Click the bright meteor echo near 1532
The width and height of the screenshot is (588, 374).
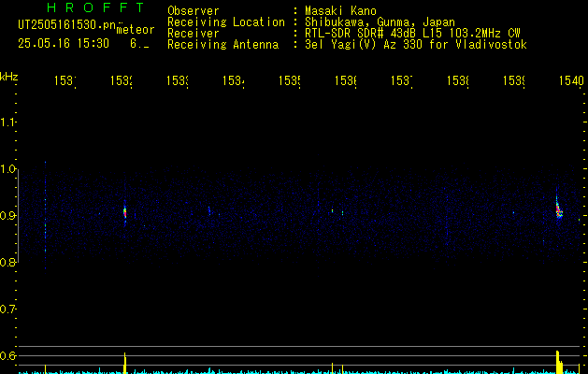125,212
